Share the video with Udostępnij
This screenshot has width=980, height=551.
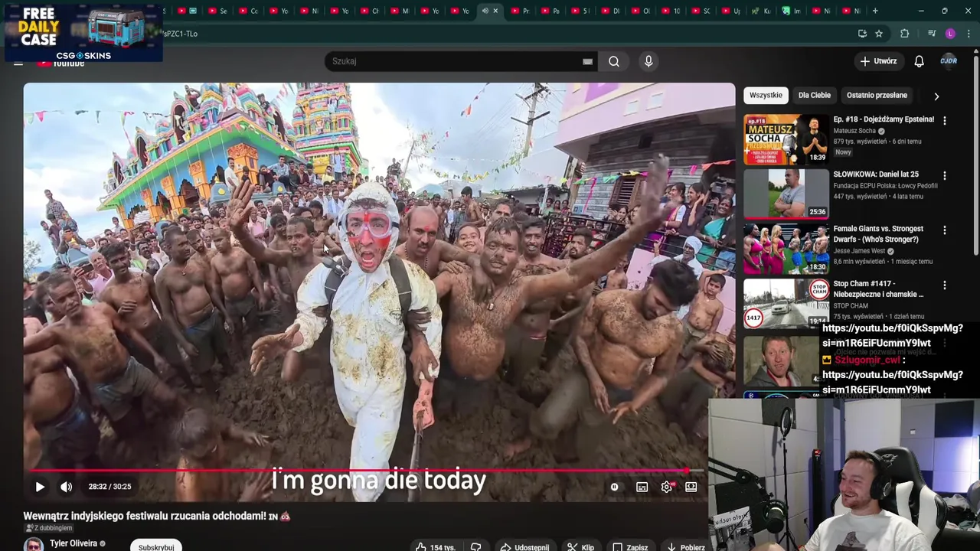coord(524,547)
